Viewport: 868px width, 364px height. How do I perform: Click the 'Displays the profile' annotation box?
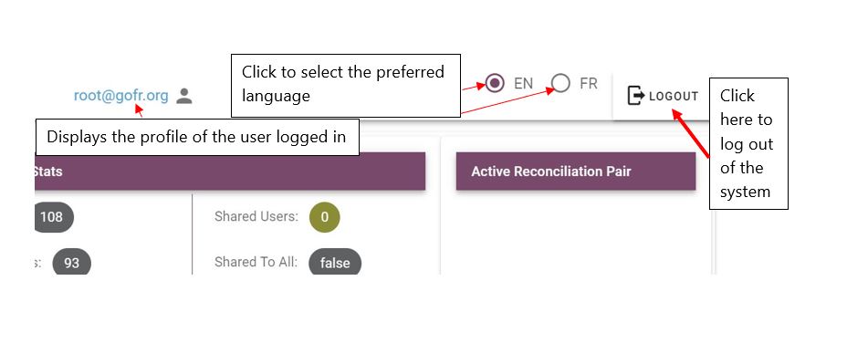[197, 137]
